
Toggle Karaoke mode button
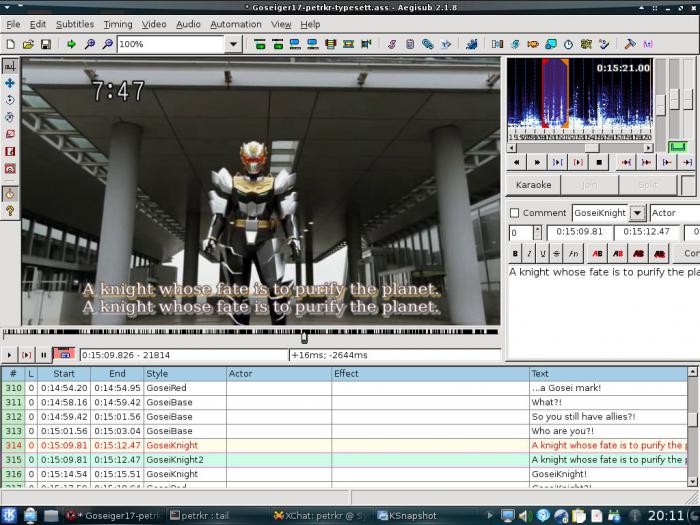point(533,185)
